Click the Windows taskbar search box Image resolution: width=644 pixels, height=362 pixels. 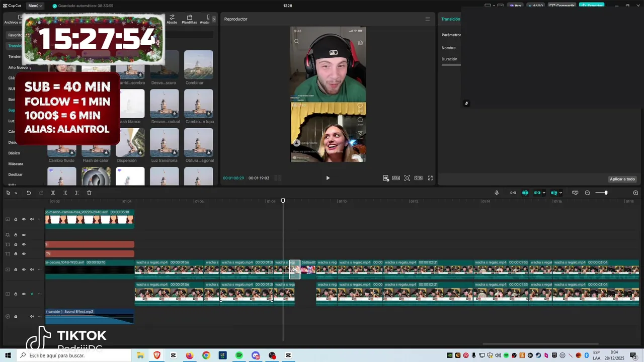pyautogui.click(x=74, y=355)
